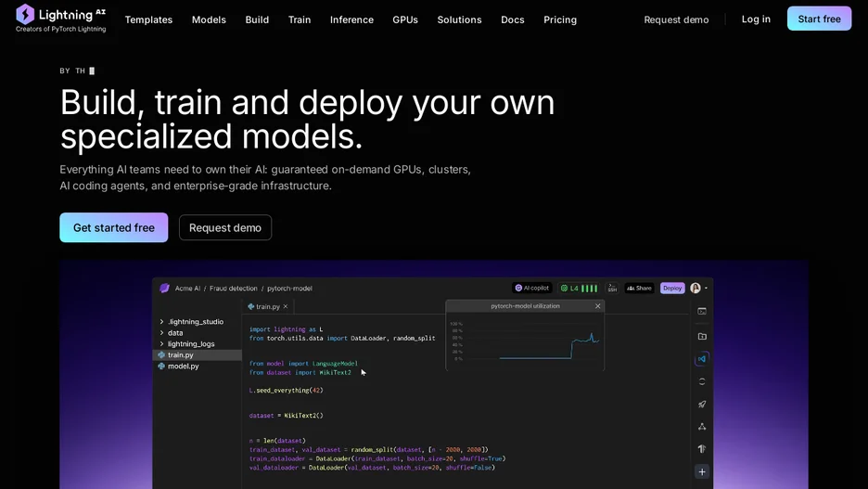Image resolution: width=868 pixels, height=489 pixels.
Task: Click the pytorch-model utilization panel title
Action: [525, 305]
